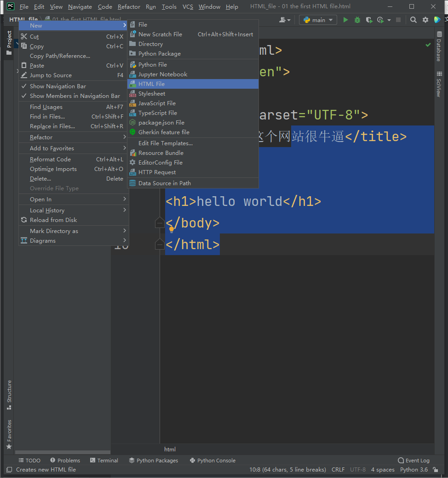Viewport: 448px width, 478px height.
Task: Click the profiler run icon
Action: (380, 20)
